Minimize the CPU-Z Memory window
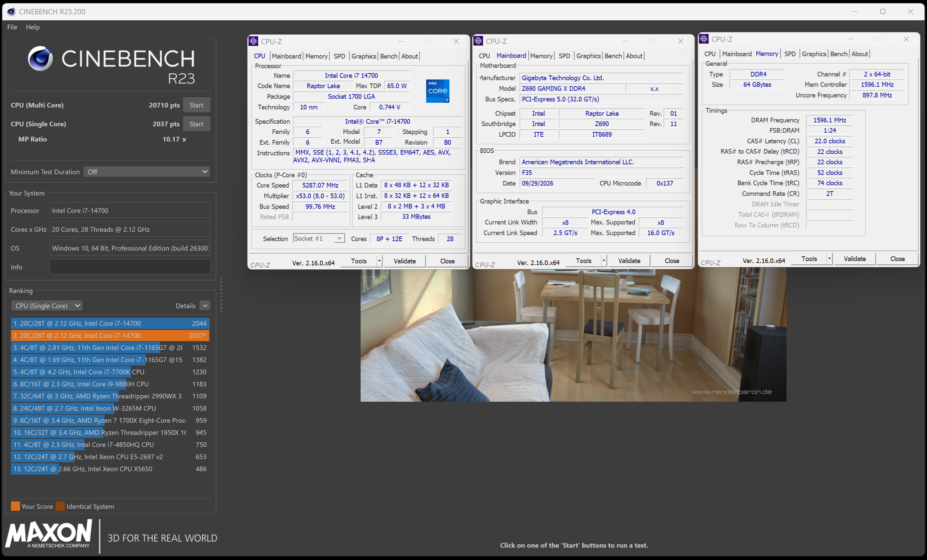The height and width of the screenshot is (560, 927). pyautogui.click(x=850, y=39)
